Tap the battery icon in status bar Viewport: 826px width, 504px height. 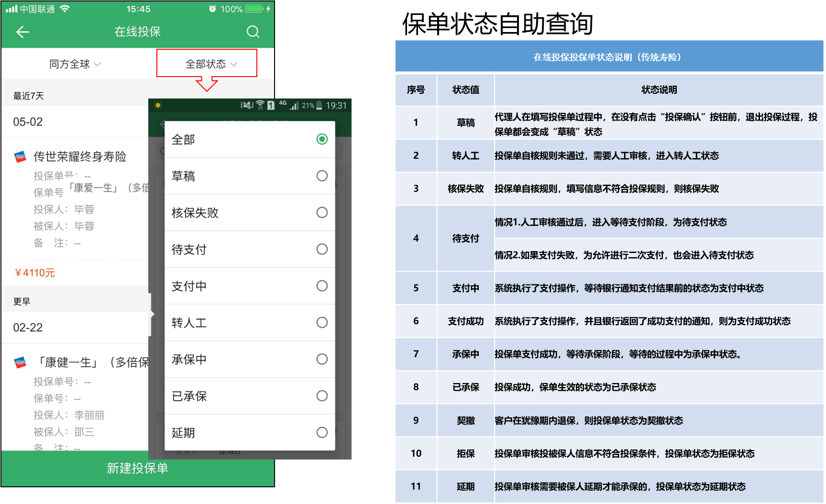[255, 9]
